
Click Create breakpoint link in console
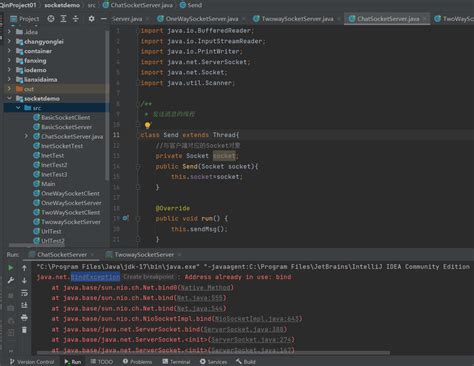(148, 277)
